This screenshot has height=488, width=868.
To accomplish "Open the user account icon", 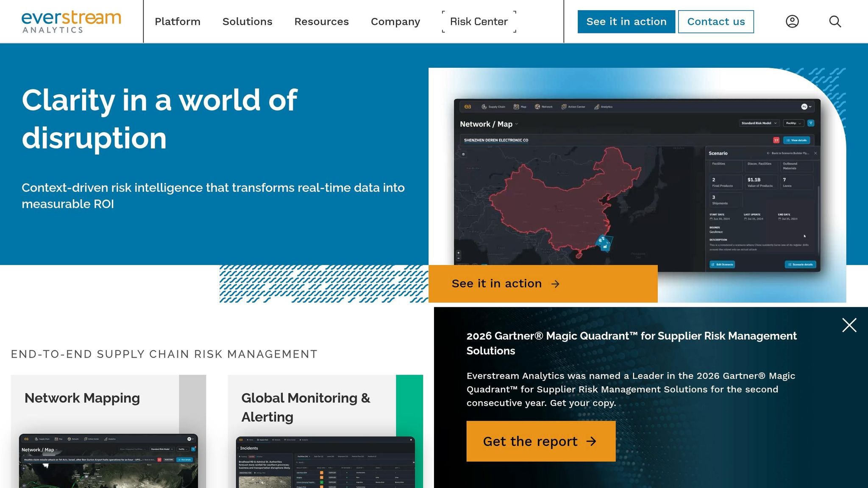I will tap(792, 21).
